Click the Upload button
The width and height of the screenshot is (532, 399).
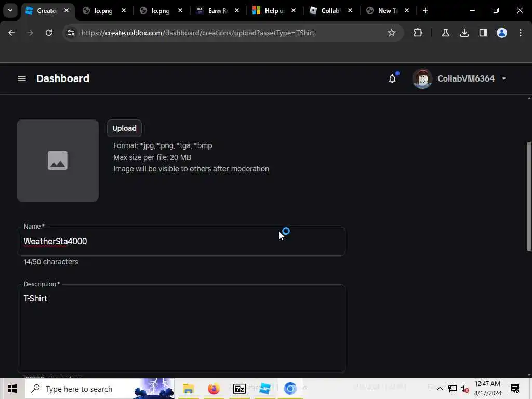coord(124,128)
